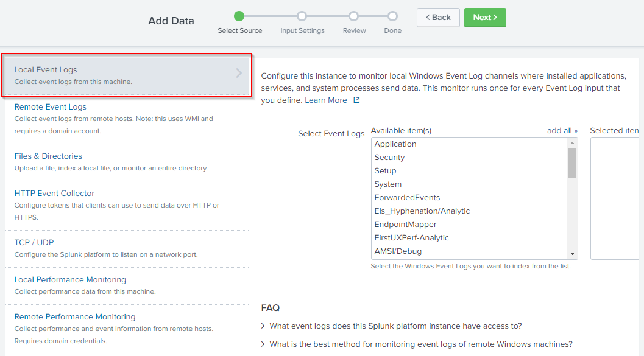644x356 pixels.
Task: Click the chevron arrow on Local Event Logs
Action: (239, 74)
